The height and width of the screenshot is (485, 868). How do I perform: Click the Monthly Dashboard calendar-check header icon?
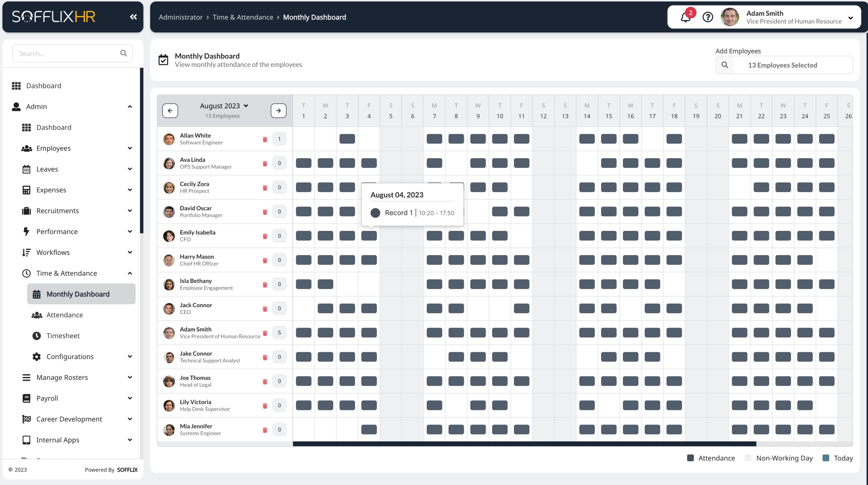click(163, 60)
